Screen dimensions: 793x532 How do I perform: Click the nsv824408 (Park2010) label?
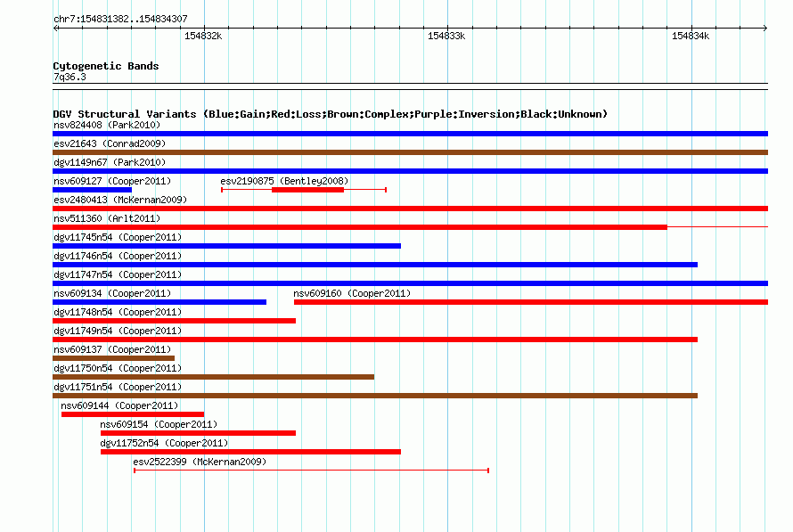tap(107, 125)
